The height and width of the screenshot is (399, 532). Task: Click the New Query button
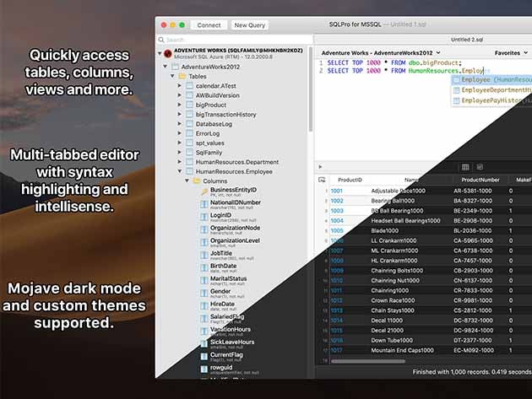(x=248, y=25)
